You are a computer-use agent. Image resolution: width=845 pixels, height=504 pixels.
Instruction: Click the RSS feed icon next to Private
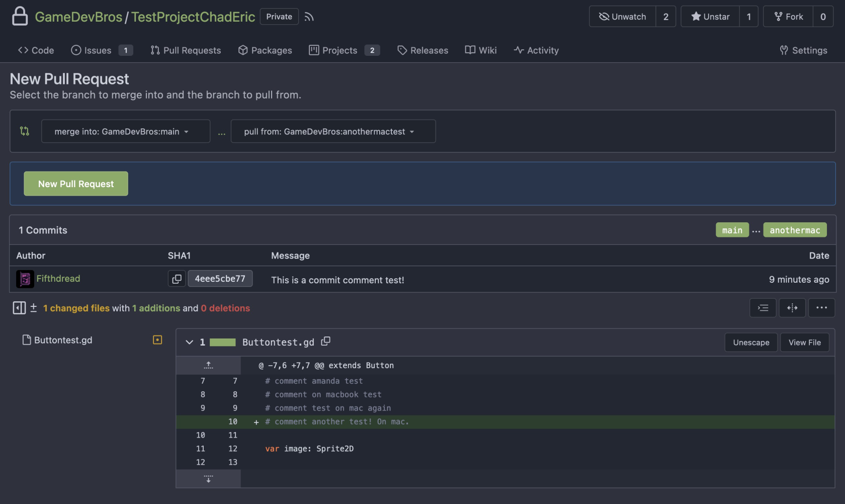309,17
